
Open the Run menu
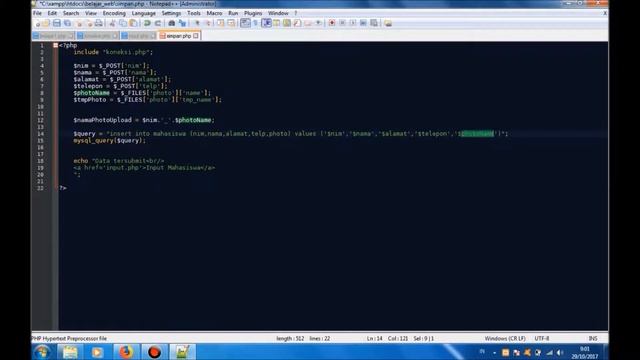(233, 13)
